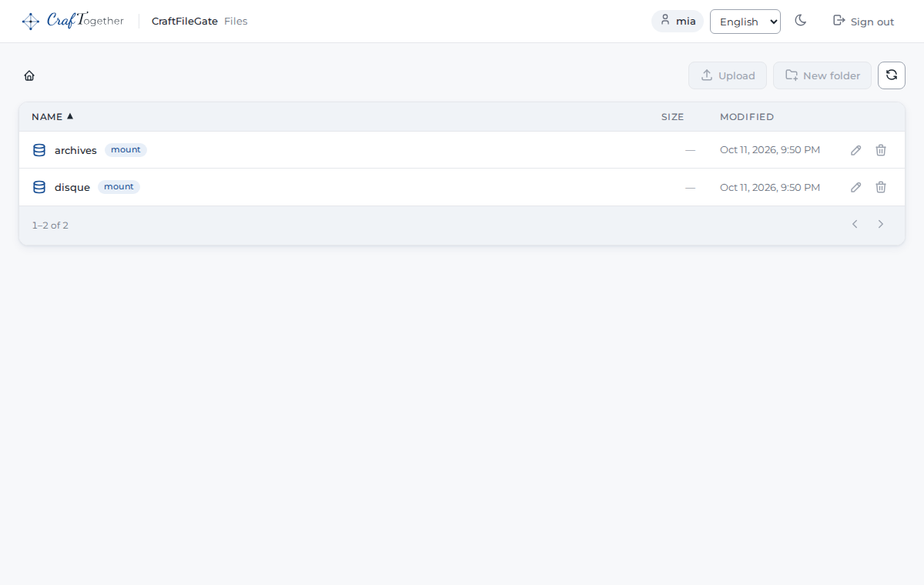Click the disque database icon
This screenshot has width=924, height=585.
pos(39,187)
